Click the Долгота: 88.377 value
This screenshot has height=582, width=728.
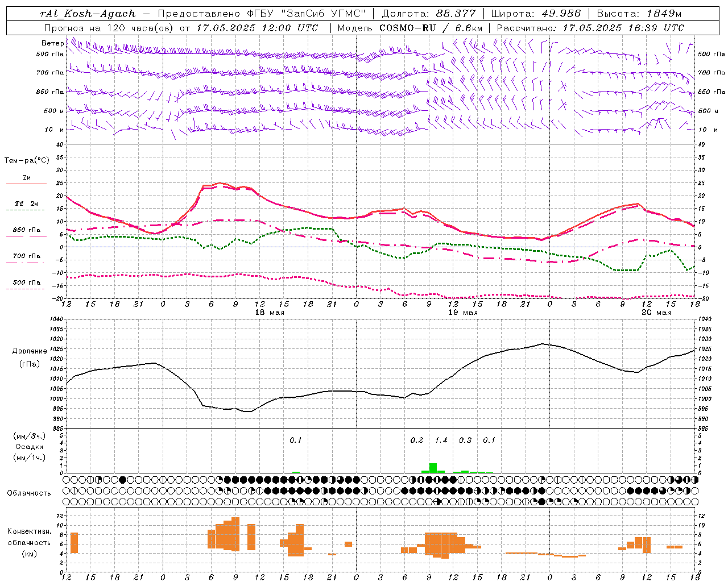pos(429,13)
